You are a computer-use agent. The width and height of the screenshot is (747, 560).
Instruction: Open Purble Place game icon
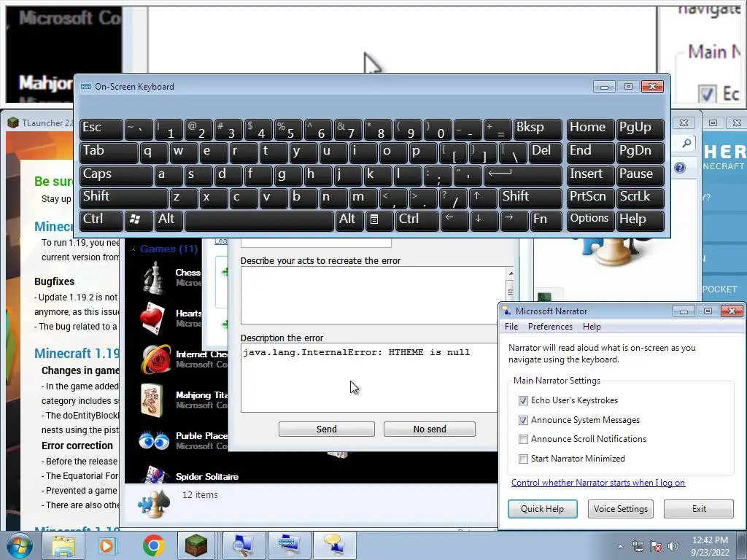point(154,440)
